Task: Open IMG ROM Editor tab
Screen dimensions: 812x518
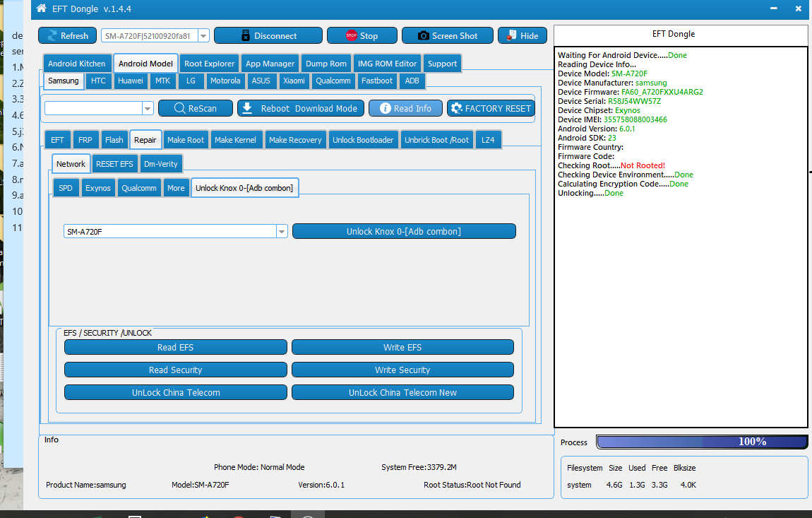Action: tap(387, 64)
